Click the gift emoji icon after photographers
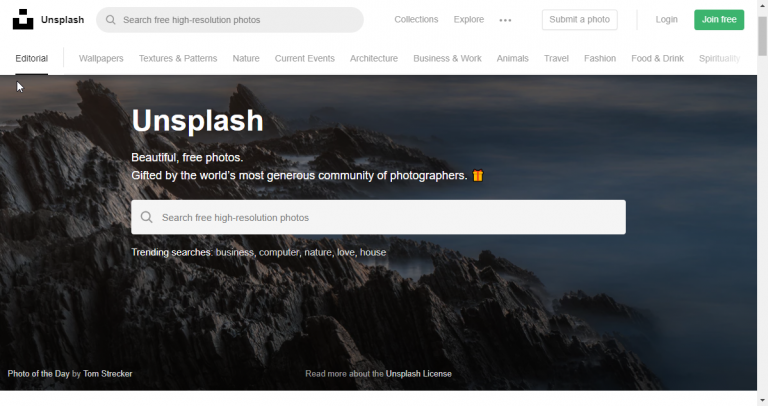The width and height of the screenshot is (768, 406). [478, 176]
